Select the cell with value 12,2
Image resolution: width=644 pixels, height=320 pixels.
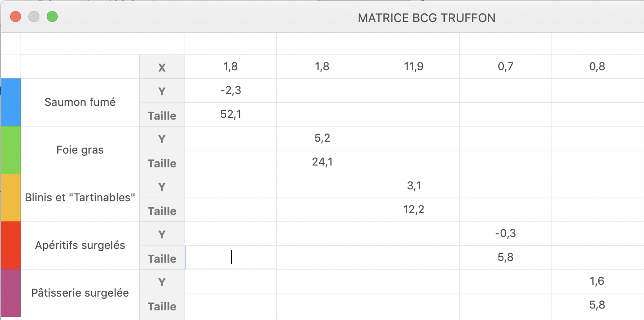(414, 210)
